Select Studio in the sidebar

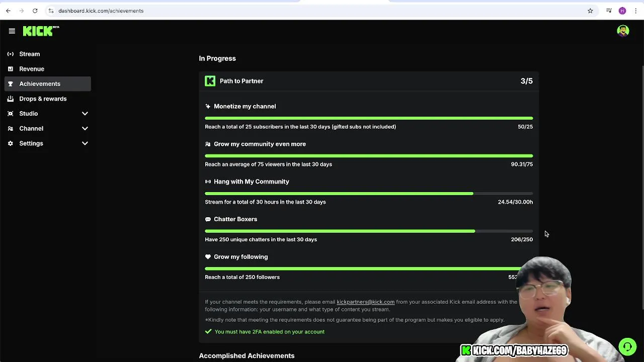coord(29,114)
